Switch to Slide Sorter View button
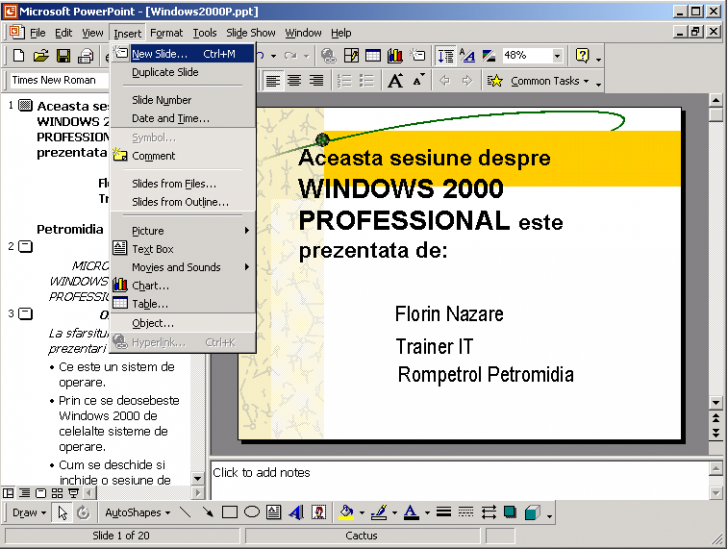The image size is (728, 549). tap(57, 493)
